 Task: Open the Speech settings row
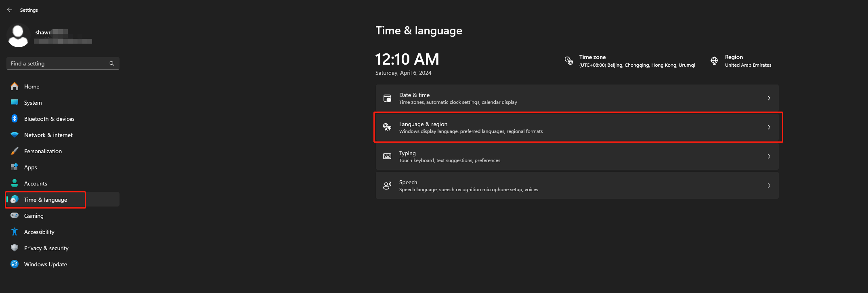[577, 185]
